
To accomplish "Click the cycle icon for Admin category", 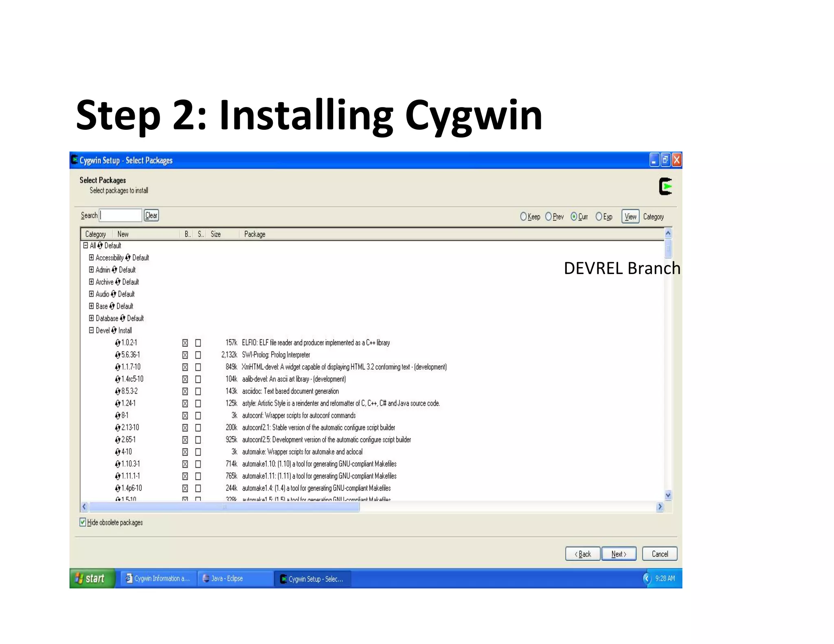I will point(114,270).
